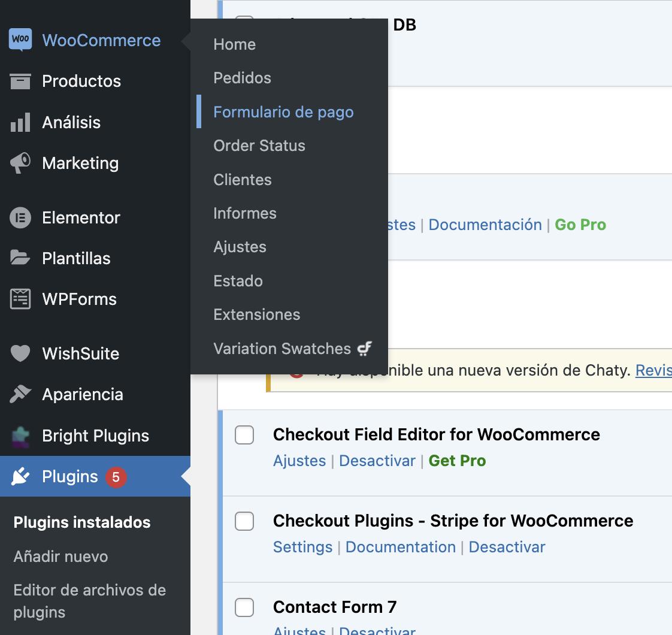Select the Checkout Field Editor plugin checkbox
The width and height of the screenshot is (672, 635).
coord(244,435)
